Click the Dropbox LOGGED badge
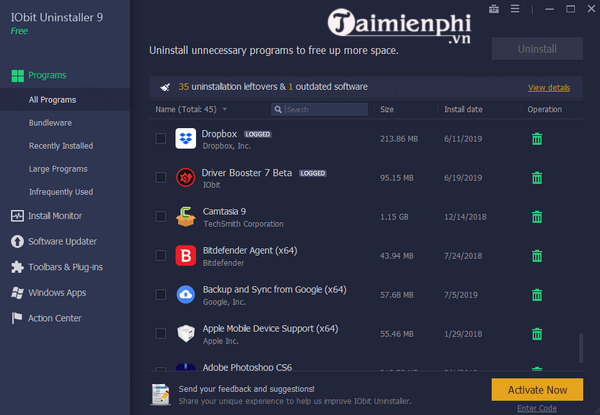 tap(258, 134)
